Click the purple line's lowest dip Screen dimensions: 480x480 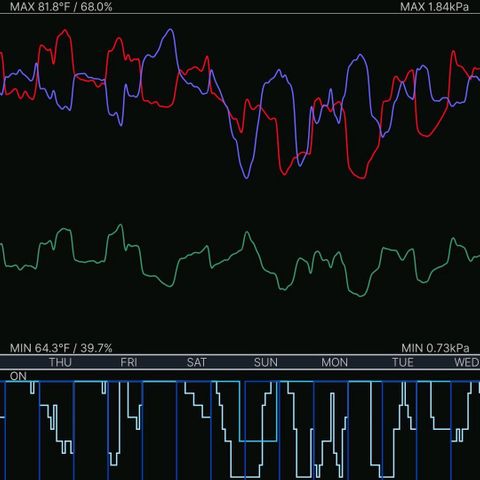pyautogui.click(x=246, y=177)
